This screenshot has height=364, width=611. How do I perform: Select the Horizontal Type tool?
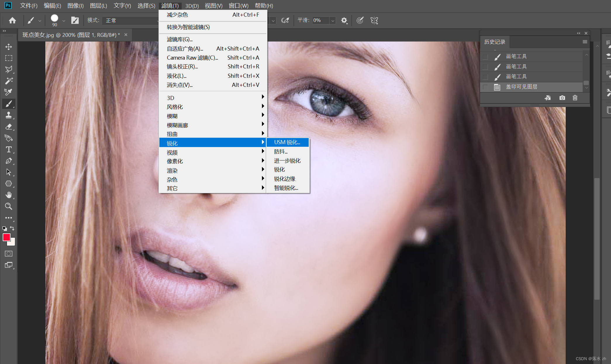coord(8,149)
